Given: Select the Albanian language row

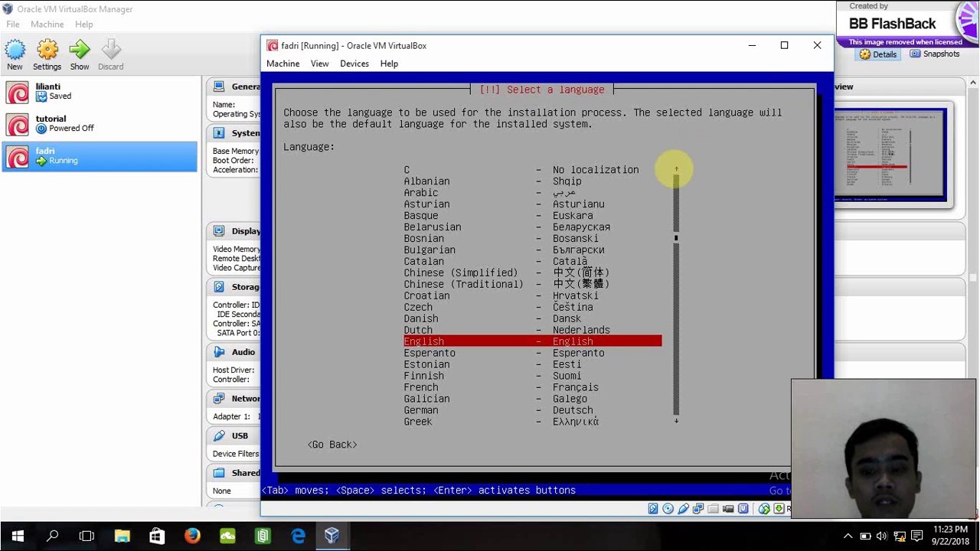Looking at the screenshot, I should pos(533,181).
